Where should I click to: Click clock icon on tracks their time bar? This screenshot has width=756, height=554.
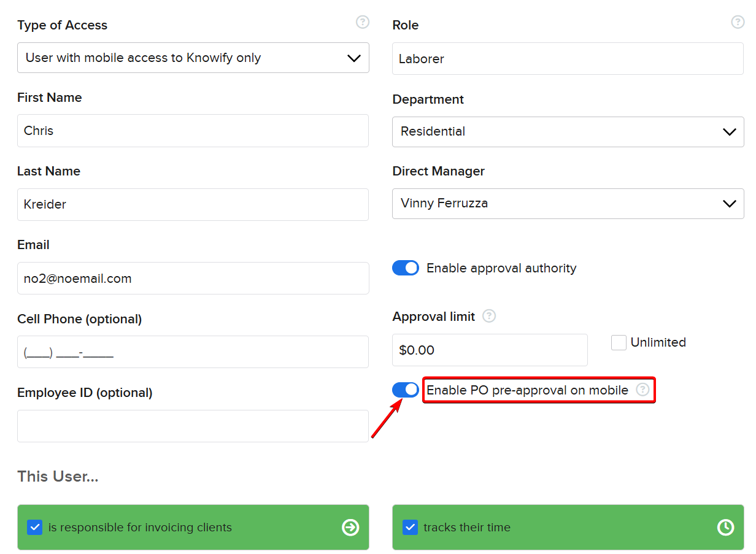point(725,527)
